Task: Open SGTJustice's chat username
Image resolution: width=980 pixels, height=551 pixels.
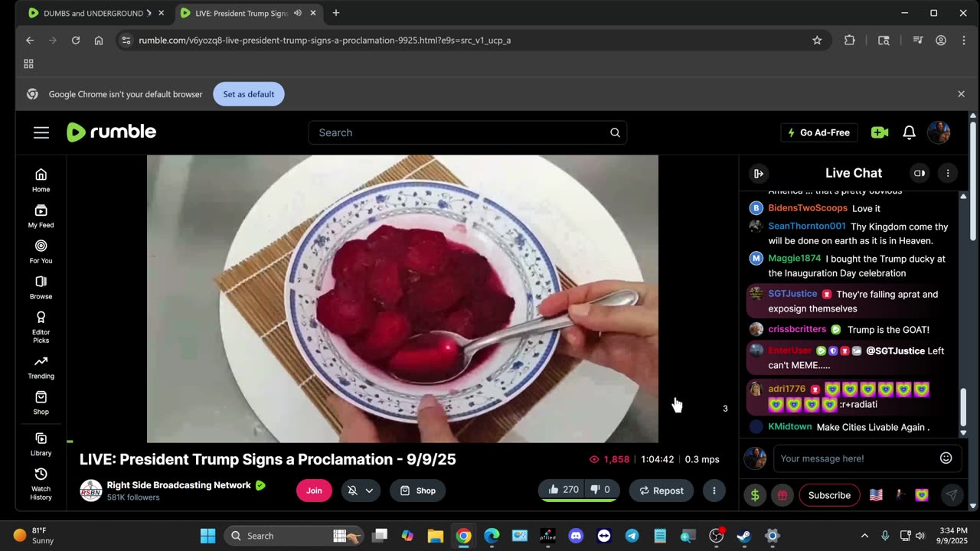Action: click(792, 294)
